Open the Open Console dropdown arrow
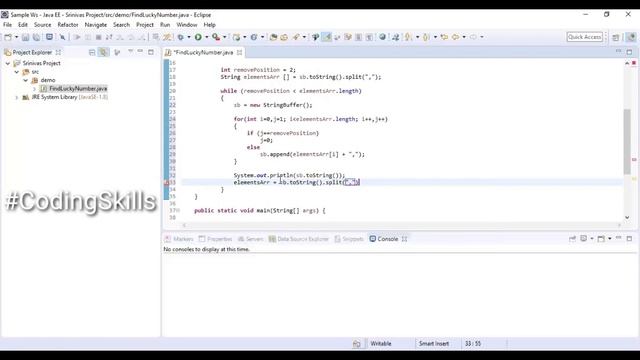This screenshot has width=640, height=360. [610, 239]
